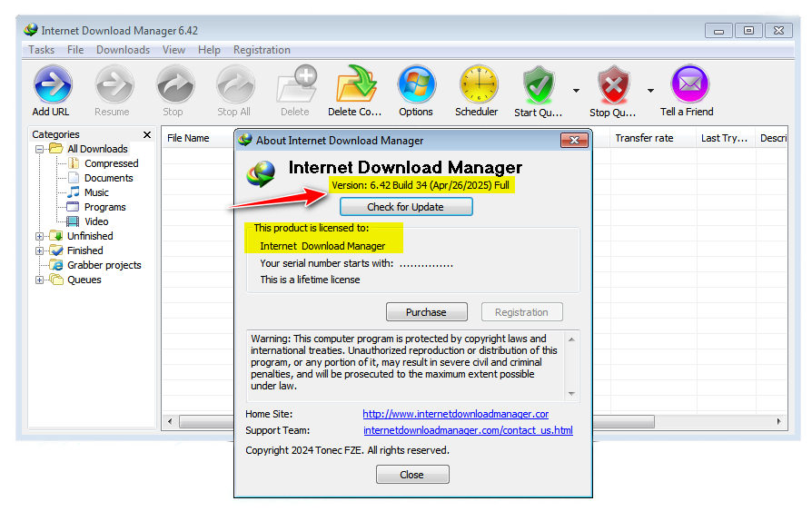Click the Purchase button
Image resolution: width=812 pixels, height=511 pixels.
coord(426,312)
